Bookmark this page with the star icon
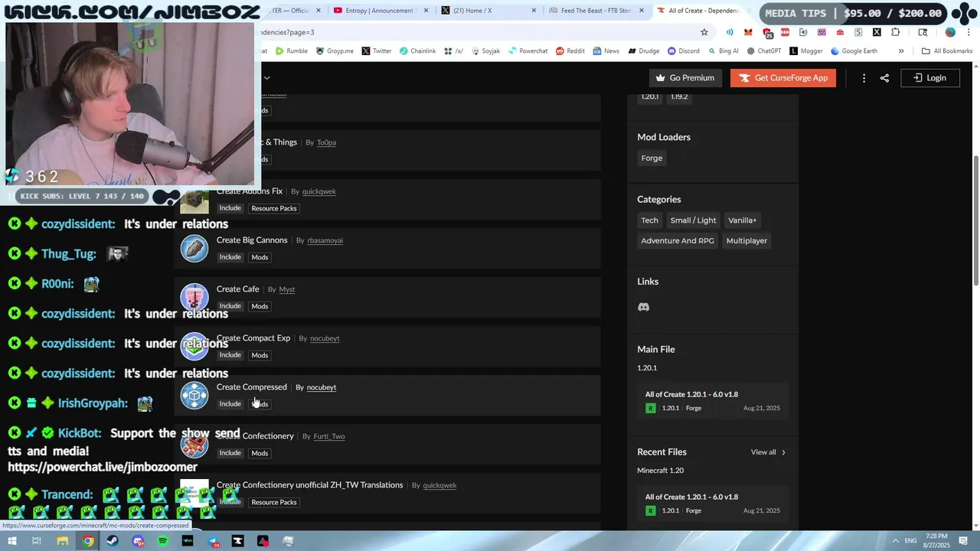980x551 pixels. coord(704,32)
